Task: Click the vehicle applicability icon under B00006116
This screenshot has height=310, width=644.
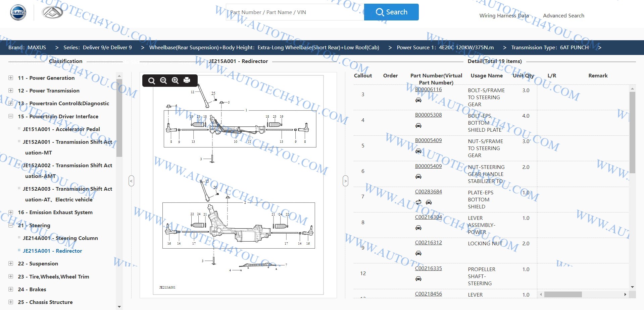Action: click(418, 99)
